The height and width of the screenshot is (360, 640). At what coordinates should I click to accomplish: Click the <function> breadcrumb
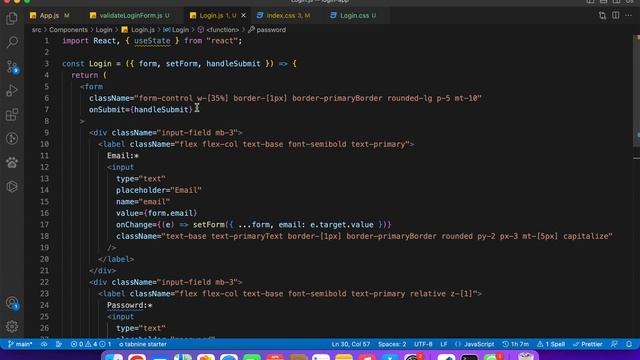tap(218, 30)
